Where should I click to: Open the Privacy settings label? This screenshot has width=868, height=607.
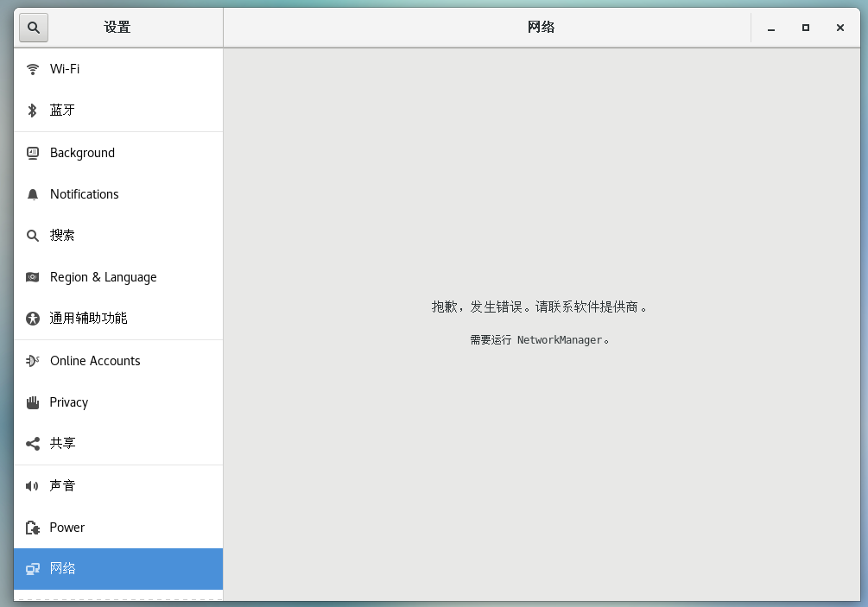[68, 402]
